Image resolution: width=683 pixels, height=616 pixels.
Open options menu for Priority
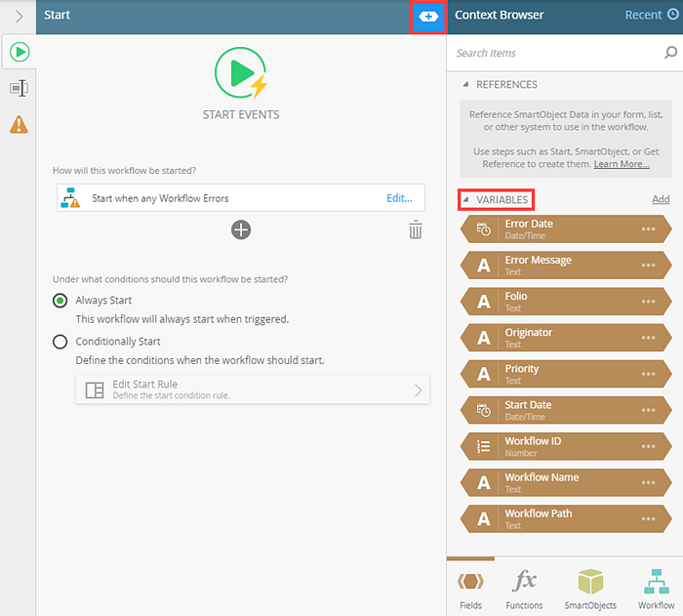pyautogui.click(x=648, y=374)
